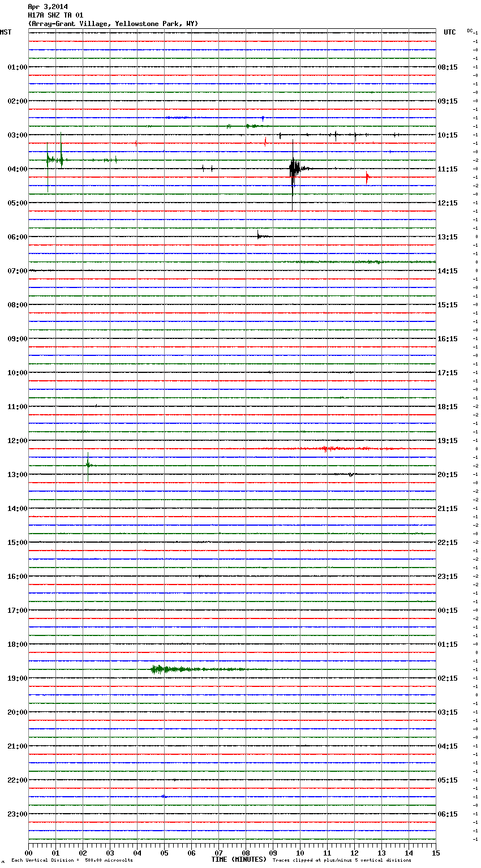
Task: Click minute tick label '02' on bottom axis
Action: [83, 853]
